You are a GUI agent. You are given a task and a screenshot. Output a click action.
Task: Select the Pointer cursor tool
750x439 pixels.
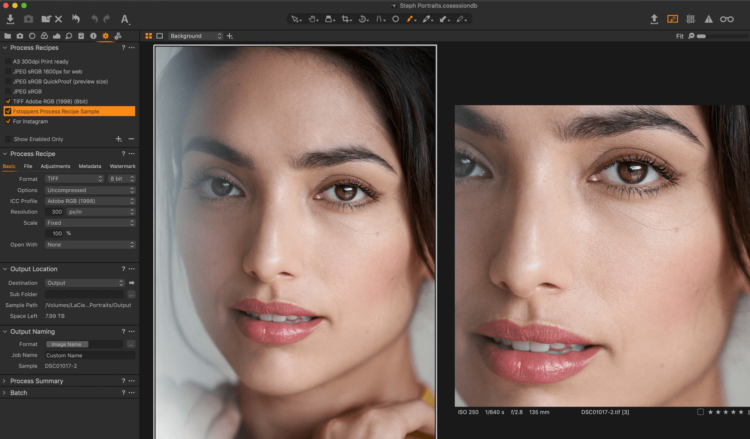click(x=296, y=19)
